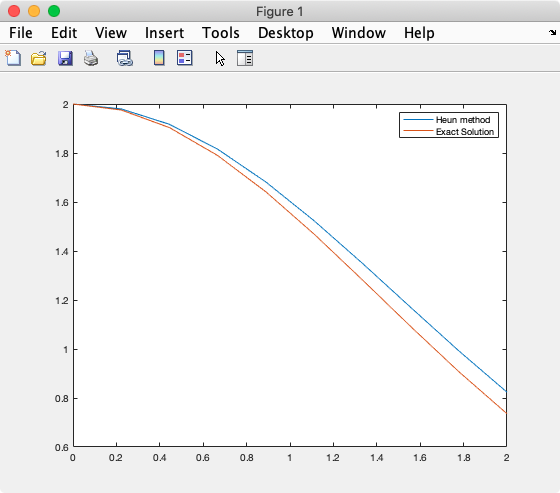Click the Link Plot toolbar icon
Image resolution: width=560 pixels, height=493 pixels.
pos(125,58)
